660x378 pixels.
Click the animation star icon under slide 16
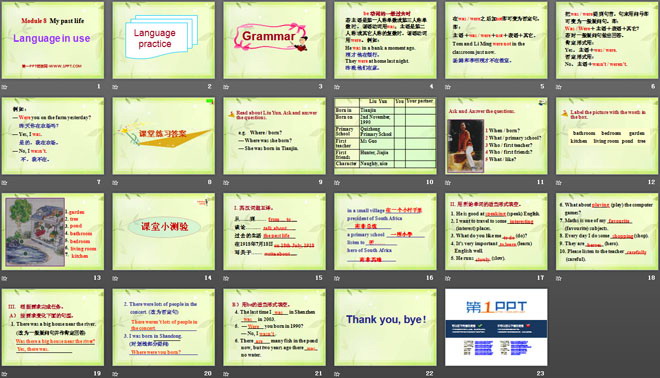[x=337, y=278]
